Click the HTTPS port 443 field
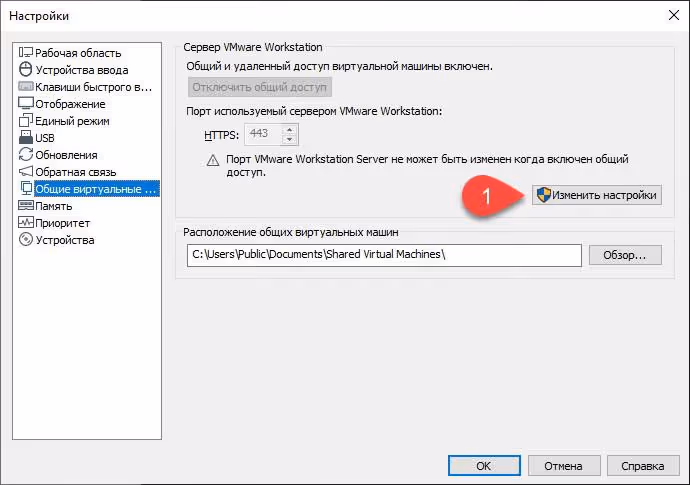Image resolution: width=690 pixels, height=485 pixels. (x=264, y=134)
